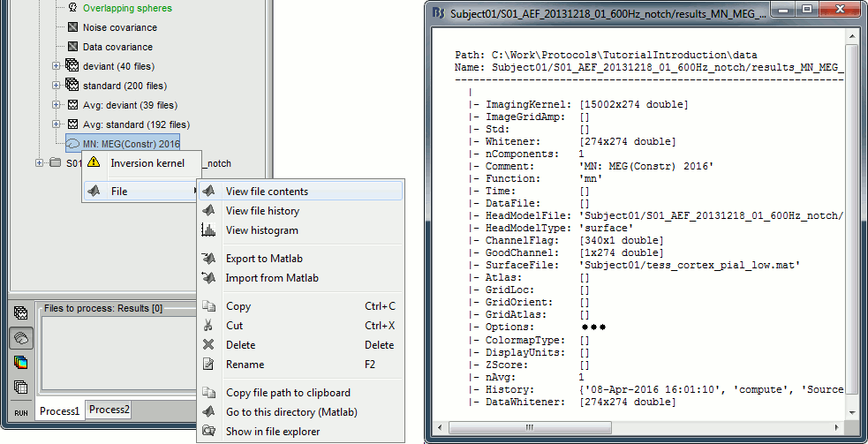Click the Delete X icon

[x=208, y=345]
